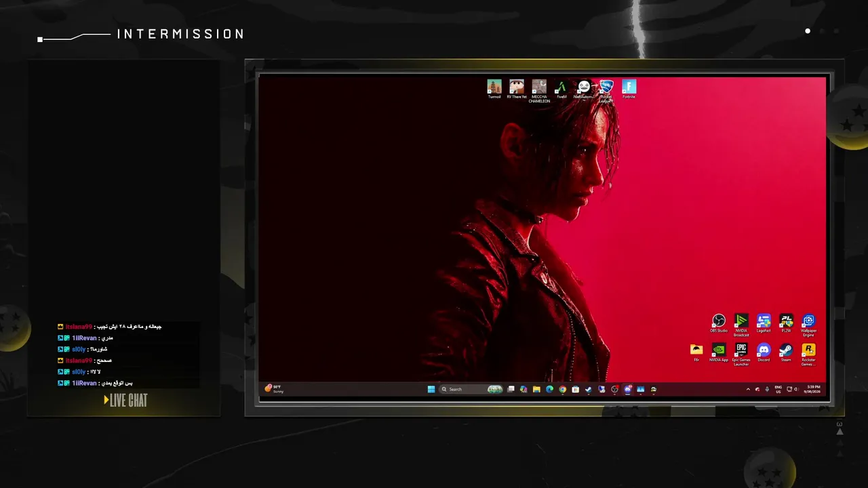The width and height of the screenshot is (868, 488).
Task: Click the PL2W desktop shortcut
Action: pyautogui.click(x=786, y=323)
